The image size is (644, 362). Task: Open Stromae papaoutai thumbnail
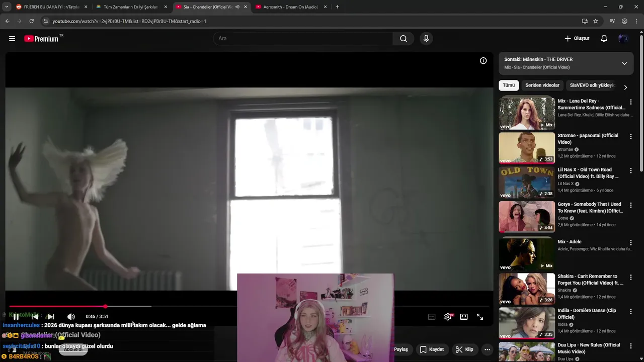coord(527,148)
